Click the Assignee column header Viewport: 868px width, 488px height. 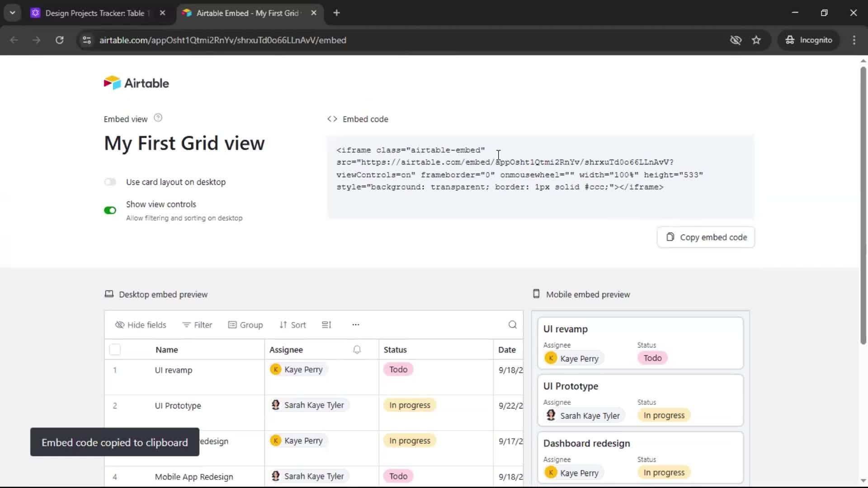(x=286, y=350)
